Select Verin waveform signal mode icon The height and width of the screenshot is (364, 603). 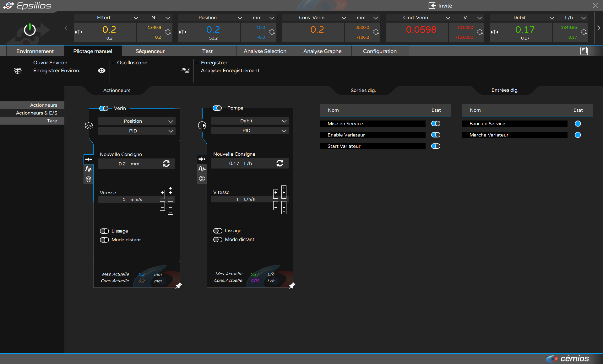89,169
